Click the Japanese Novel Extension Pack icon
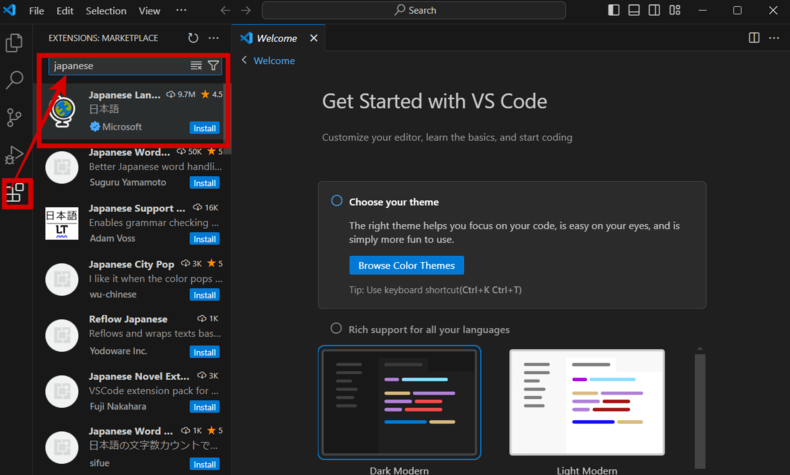 [61, 391]
